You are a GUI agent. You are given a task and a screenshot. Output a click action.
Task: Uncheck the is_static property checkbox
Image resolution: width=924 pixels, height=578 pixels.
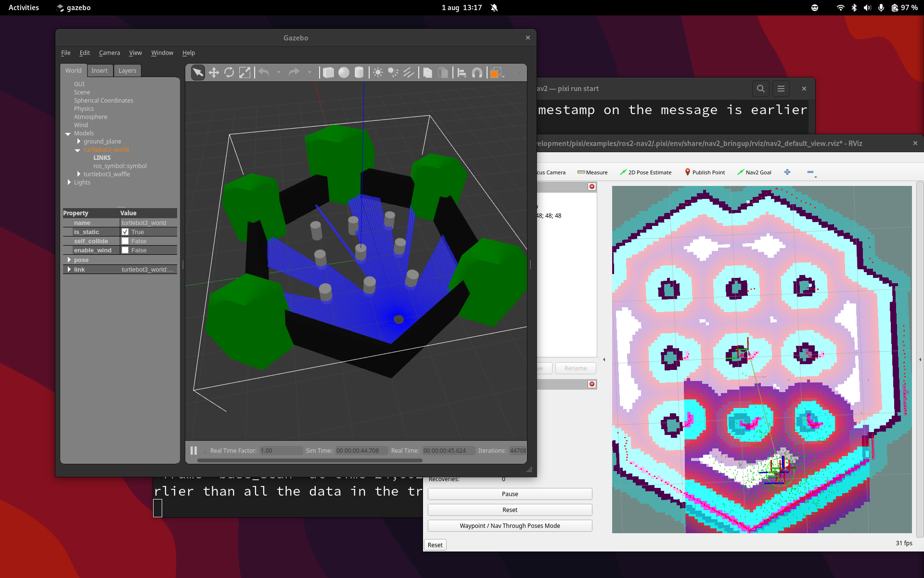(126, 232)
